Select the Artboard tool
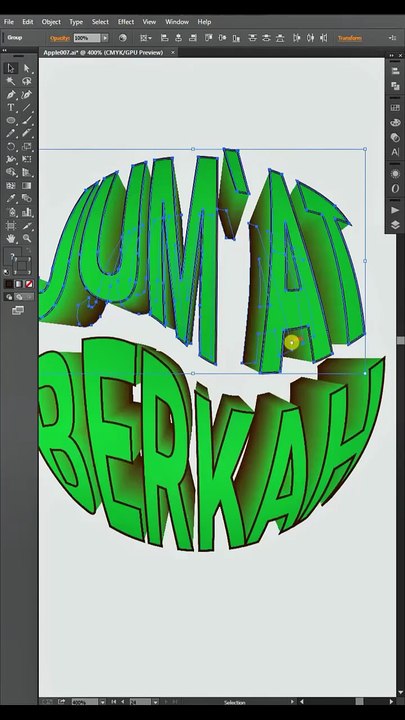Image resolution: width=405 pixels, height=720 pixels. point(11,225)
